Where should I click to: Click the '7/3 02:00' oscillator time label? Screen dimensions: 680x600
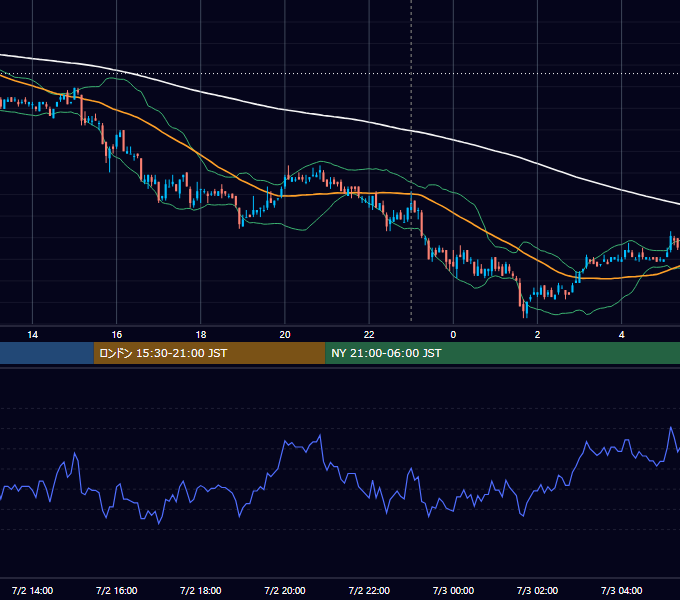537,590
